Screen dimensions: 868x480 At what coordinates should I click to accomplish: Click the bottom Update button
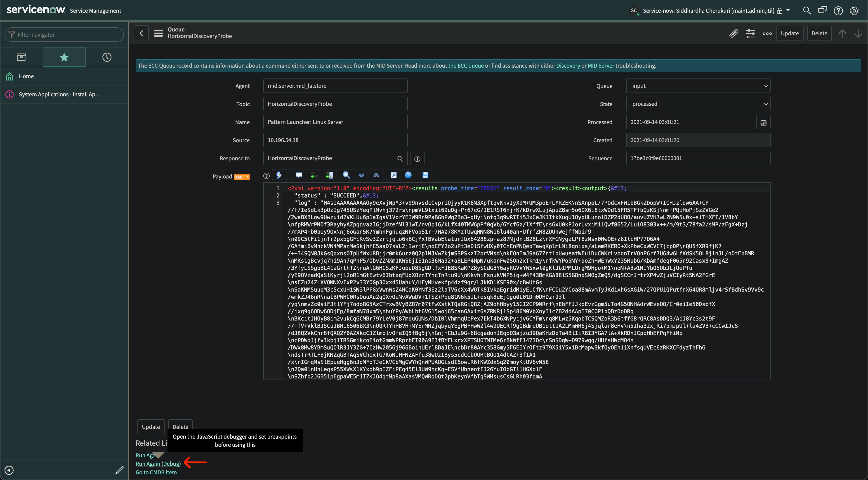[151, 427]
